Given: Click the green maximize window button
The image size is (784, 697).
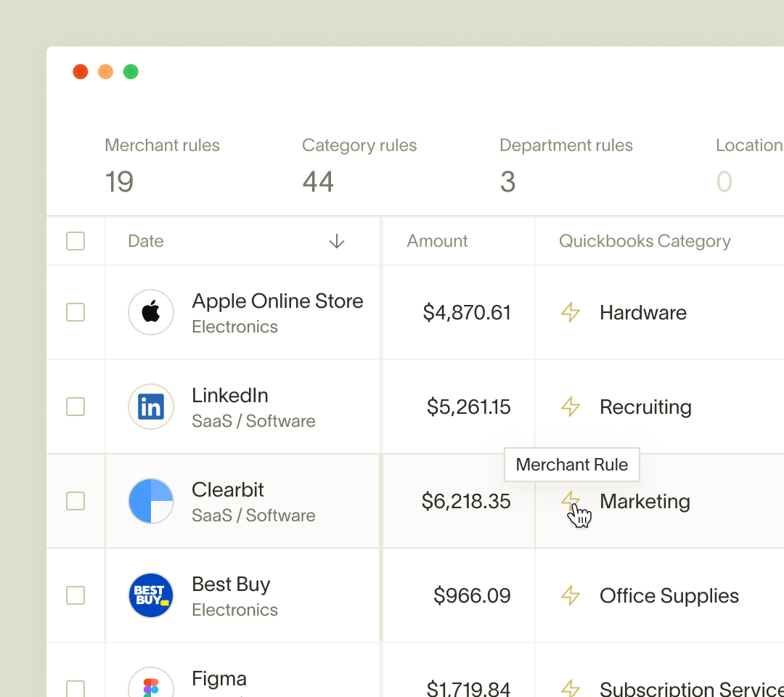Looking at the screenshot, I should (131, 71).
